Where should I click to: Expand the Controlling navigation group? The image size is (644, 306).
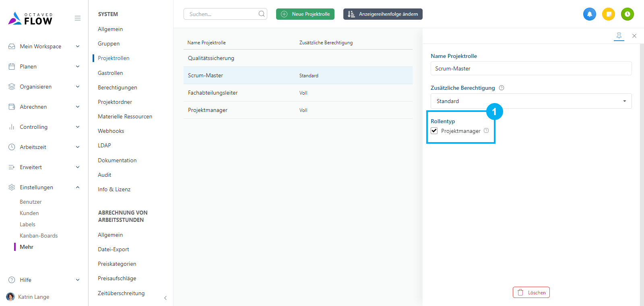tap(44, 127)
